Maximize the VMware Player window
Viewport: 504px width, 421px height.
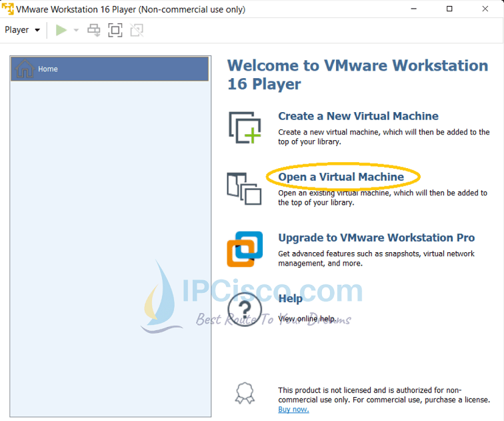tap(449, 9)
